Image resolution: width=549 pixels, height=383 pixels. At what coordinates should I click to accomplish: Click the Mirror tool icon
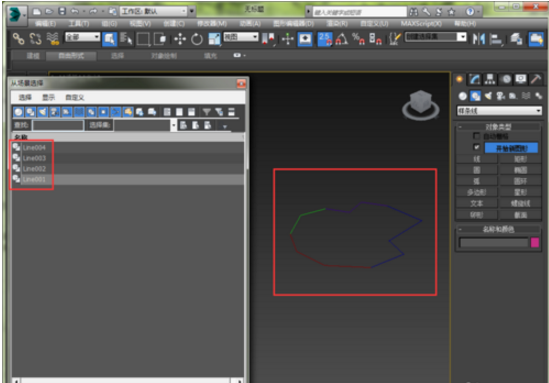click(479, 39)
